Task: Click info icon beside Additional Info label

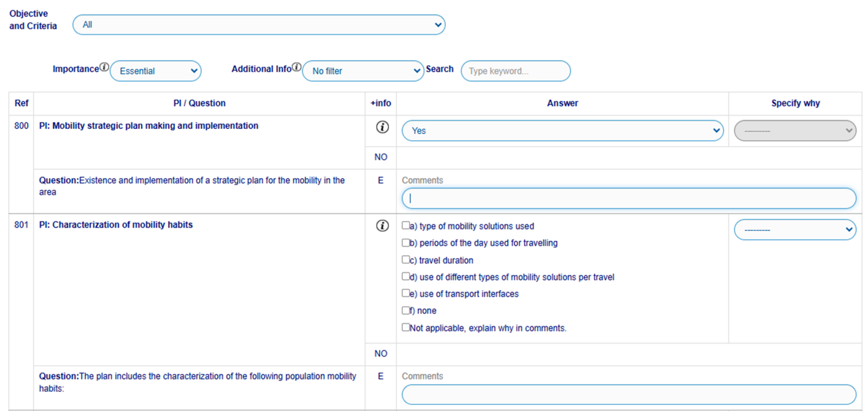Action: [x=297, y=67]
